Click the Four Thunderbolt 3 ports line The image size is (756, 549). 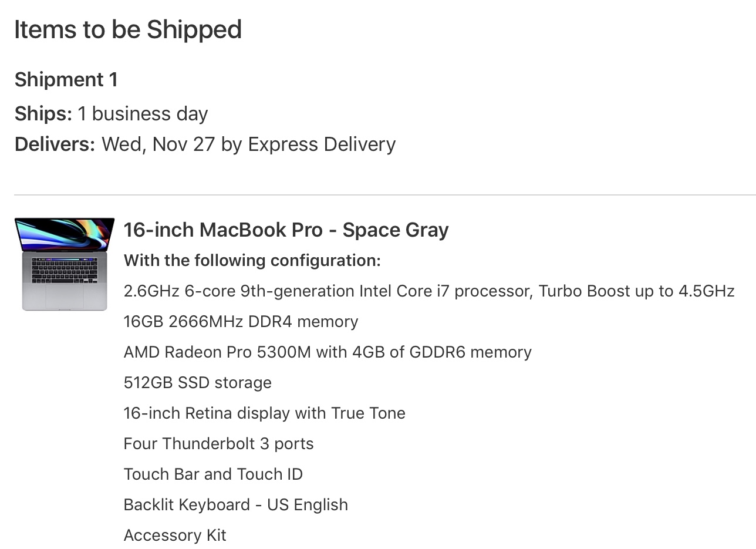point(218,443)
